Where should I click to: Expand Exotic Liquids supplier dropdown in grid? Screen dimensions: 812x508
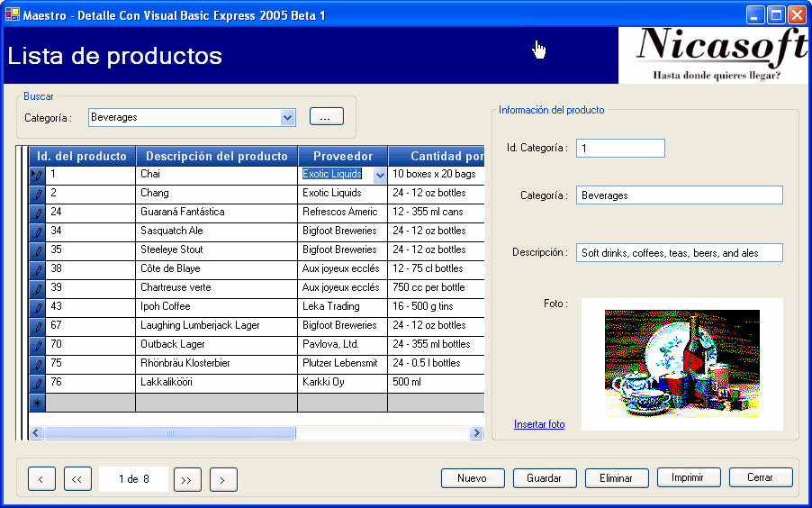(379, 175)
